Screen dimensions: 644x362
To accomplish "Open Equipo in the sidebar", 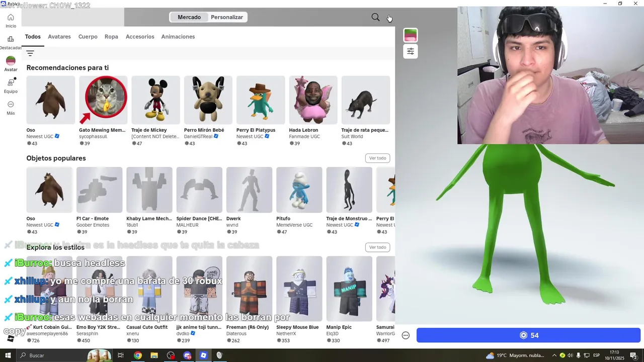I will pos(11,85).
